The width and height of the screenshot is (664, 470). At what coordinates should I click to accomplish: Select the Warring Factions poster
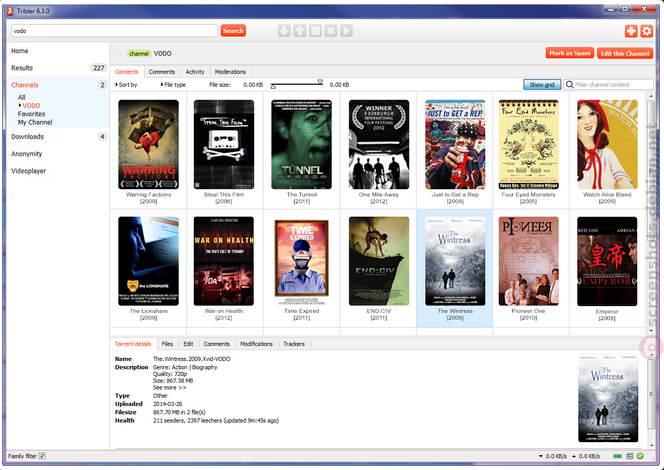click(x=148, y=144)
